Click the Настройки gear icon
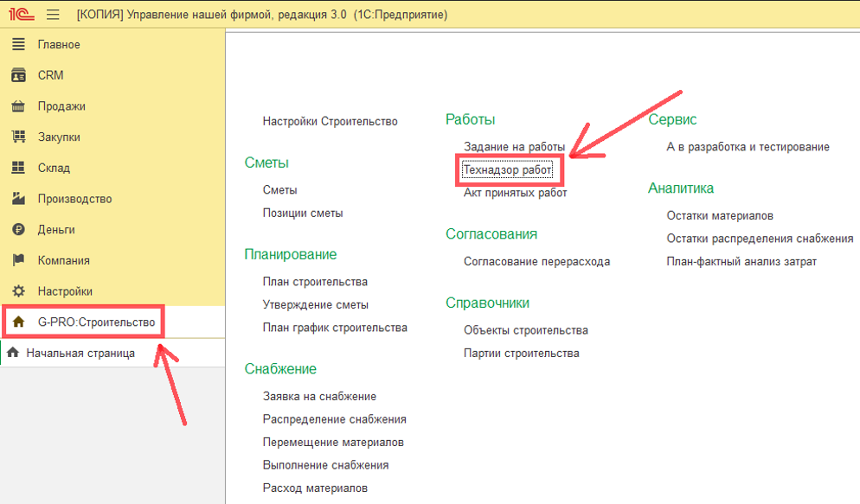 (x=18, y=291)
